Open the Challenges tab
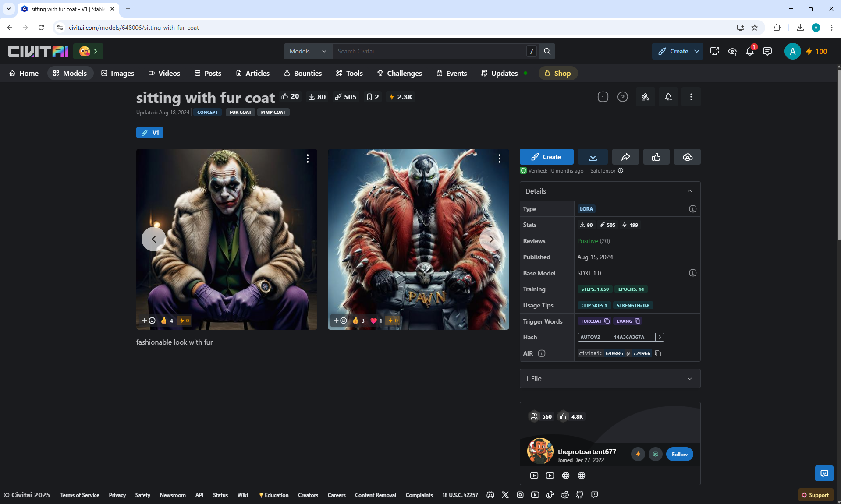This screenshot has width=841, height=504. (x=400, y=73)
